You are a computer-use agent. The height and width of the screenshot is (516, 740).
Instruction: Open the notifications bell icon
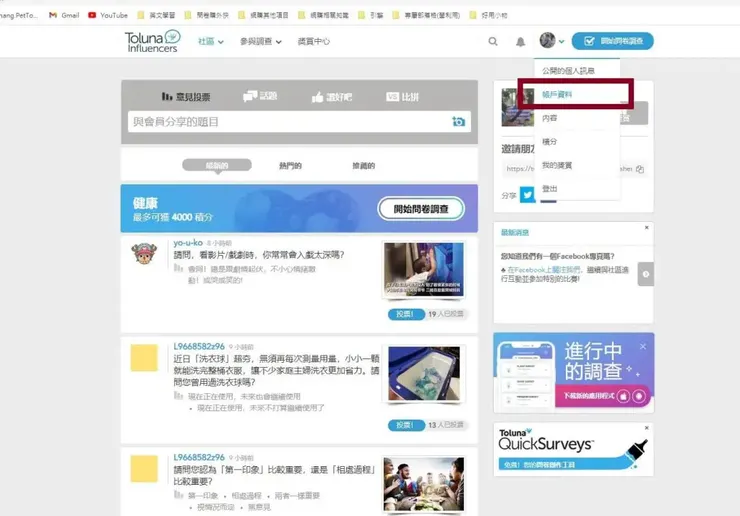[x=520, y=42]
